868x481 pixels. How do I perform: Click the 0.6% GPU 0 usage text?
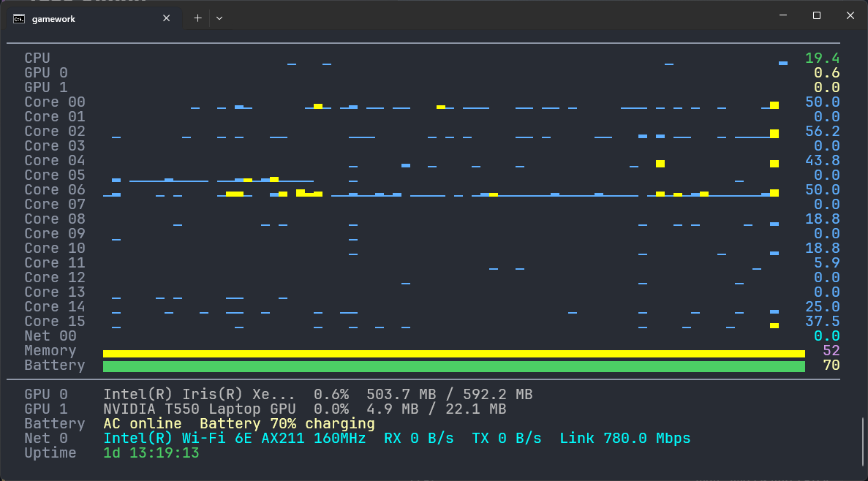point(331,394)
